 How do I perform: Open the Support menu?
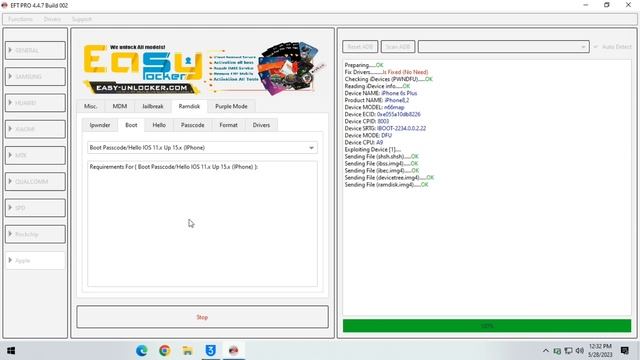(82, 19)
